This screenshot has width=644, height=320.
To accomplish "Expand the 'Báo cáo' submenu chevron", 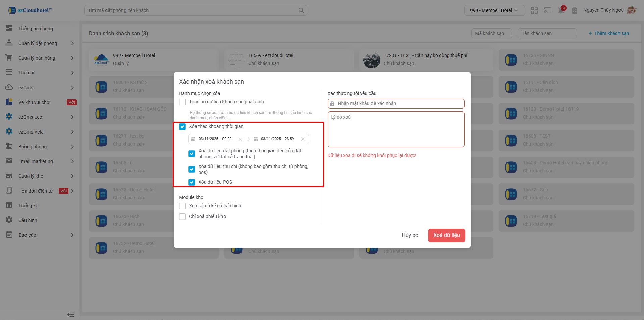I will click(72, 235).
